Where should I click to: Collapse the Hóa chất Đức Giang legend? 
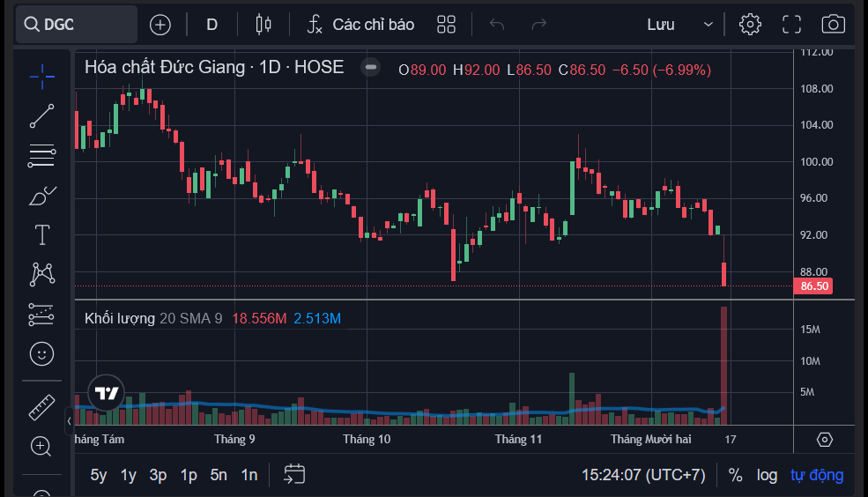370,68
